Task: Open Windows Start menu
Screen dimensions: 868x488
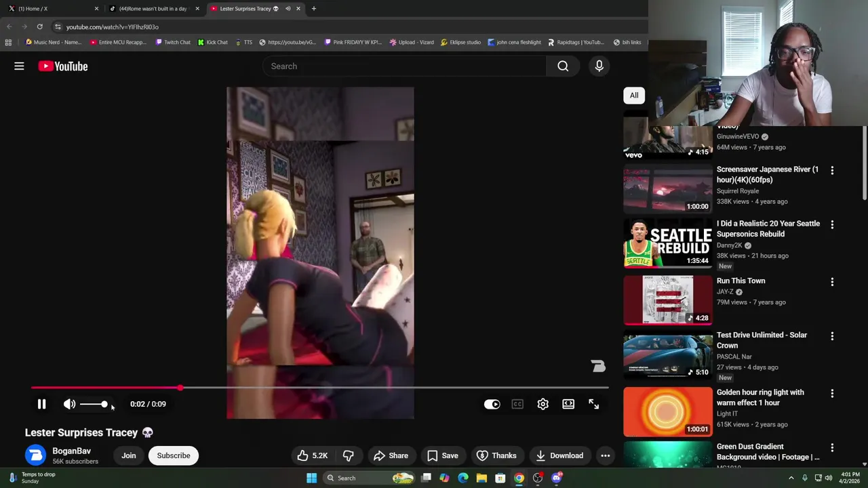Action: [x=311, y=478]
